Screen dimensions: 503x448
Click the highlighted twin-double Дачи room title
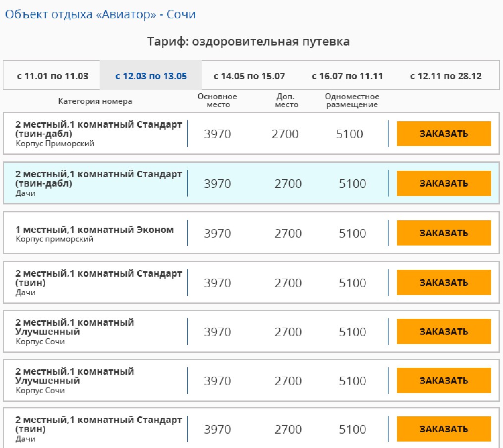tap(99, 179)
